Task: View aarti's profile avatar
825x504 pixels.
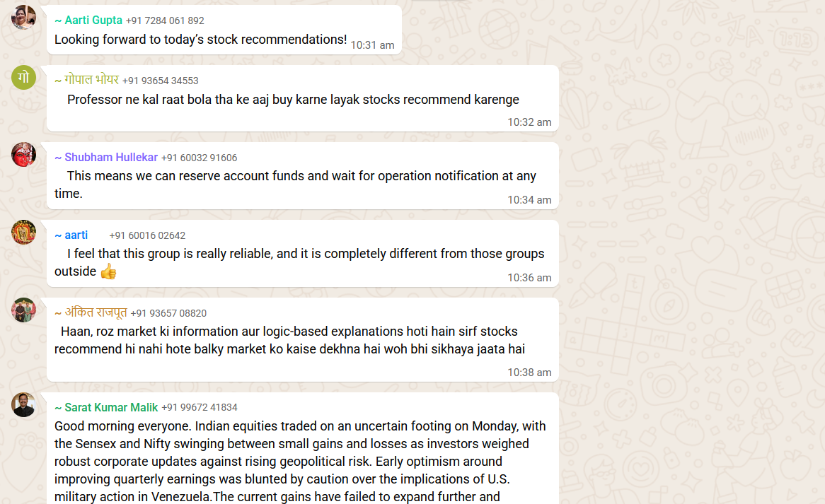Action: (x=23, y=233)
